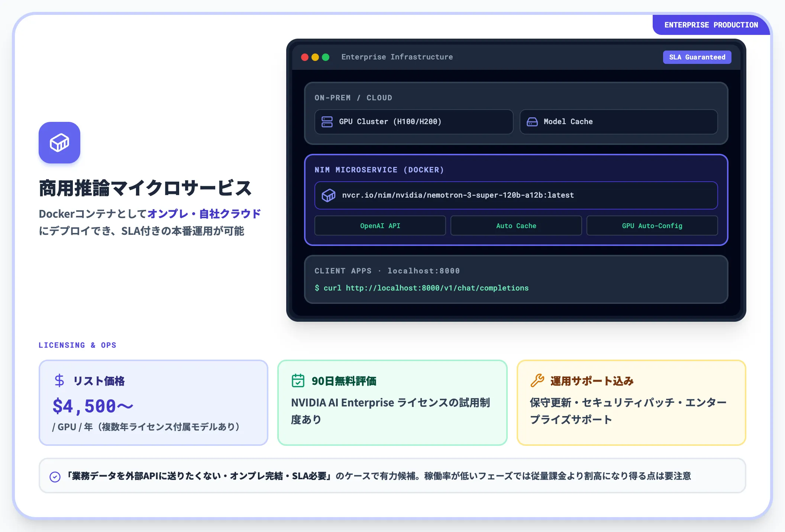
Task: Click the circled checkmark note icon
Action: pyautogui.click(x=55, y=477)
